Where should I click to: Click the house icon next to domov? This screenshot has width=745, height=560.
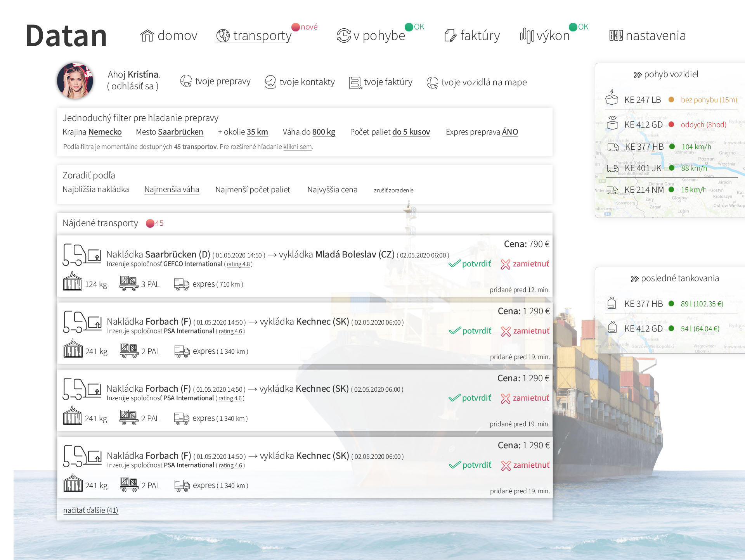click(x=147, y=36)
